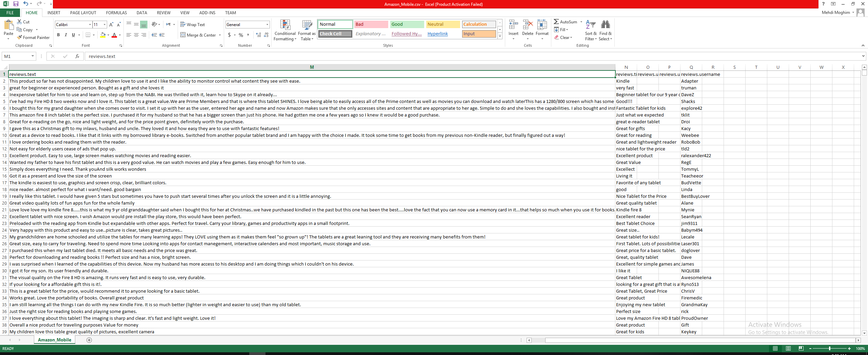Click the Sort & Filter icon
Image resolution: width=868 pixels, height=355 pixels.
tap(591, 25)
